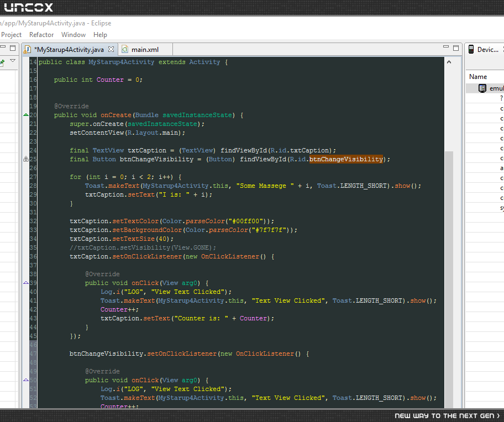Maximize the editor area

pos(456,48)
